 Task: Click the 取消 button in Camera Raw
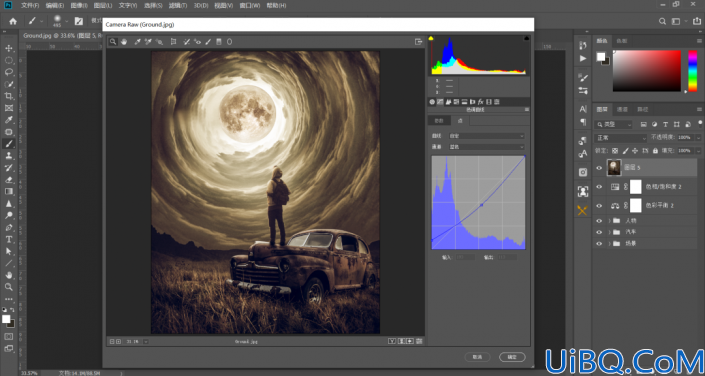click(477, 357)
